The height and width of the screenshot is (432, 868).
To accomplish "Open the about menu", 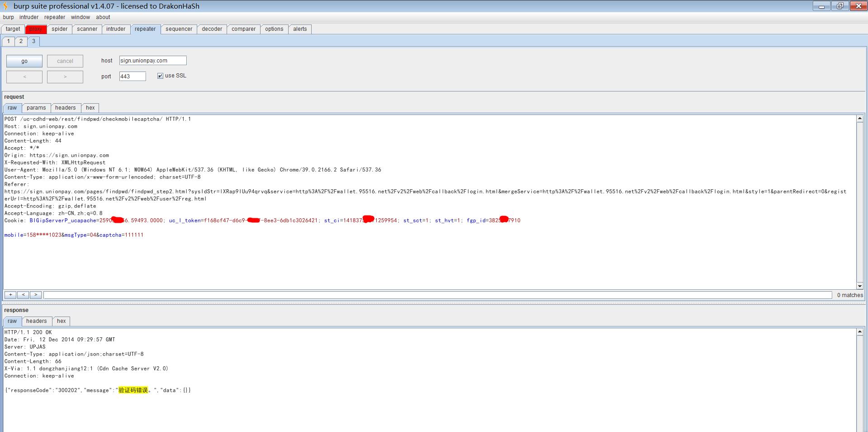I will pos(103,17).
